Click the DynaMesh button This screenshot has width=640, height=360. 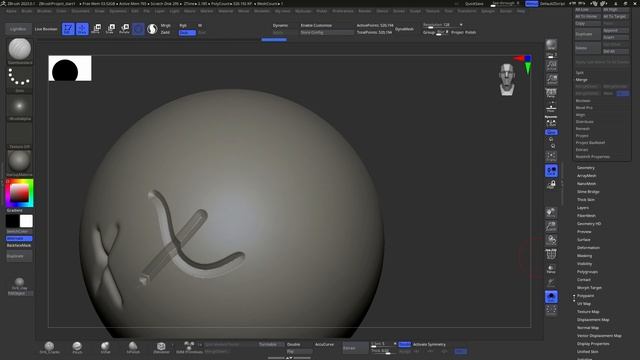click(404, 29)
